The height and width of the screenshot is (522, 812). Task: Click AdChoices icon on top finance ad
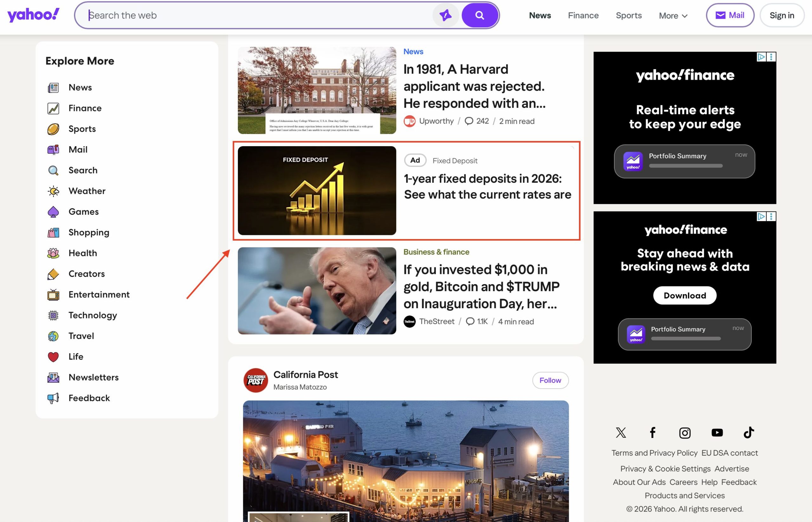(761, 57)
